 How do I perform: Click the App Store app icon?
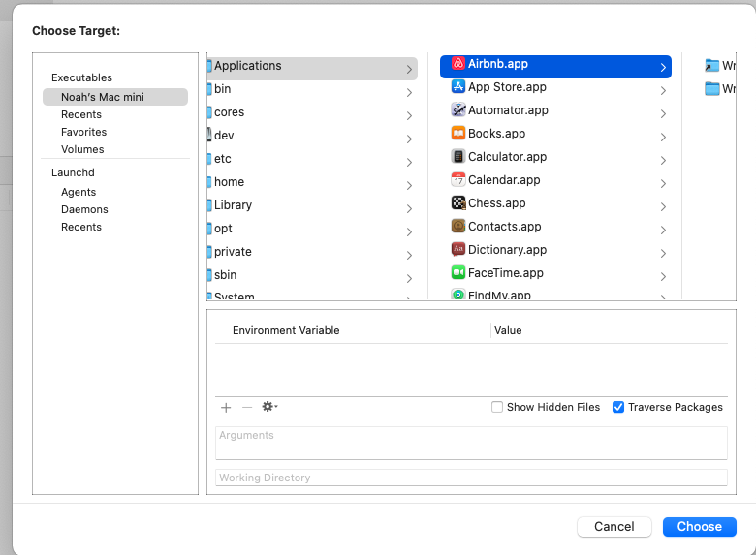(x=458, y=87)
